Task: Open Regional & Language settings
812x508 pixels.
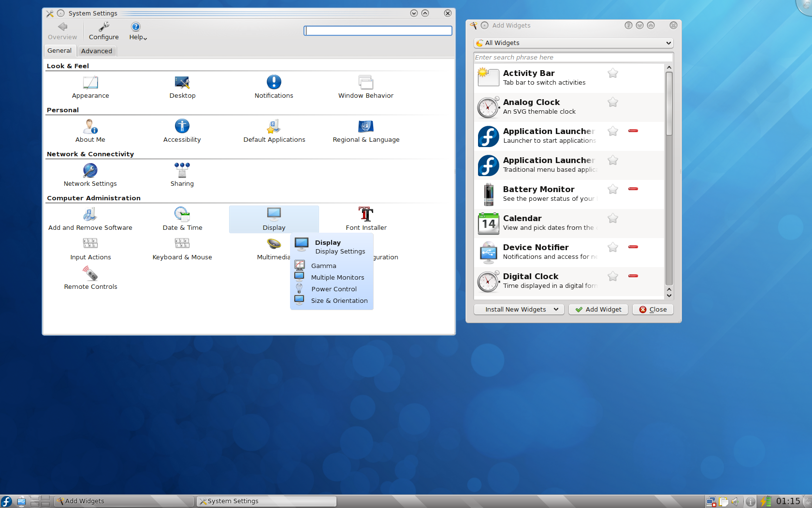Action: 366,131
